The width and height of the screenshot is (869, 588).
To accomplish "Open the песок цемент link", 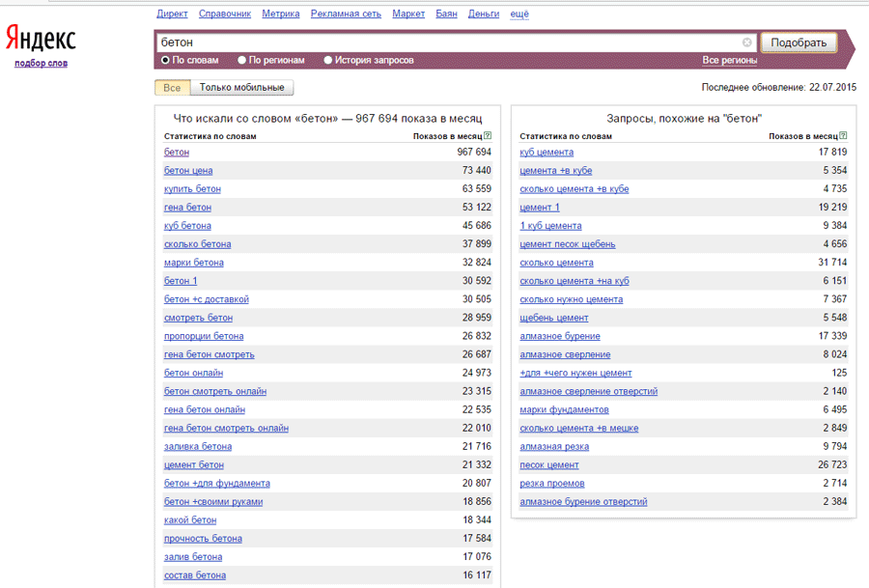I will point(548,464).
